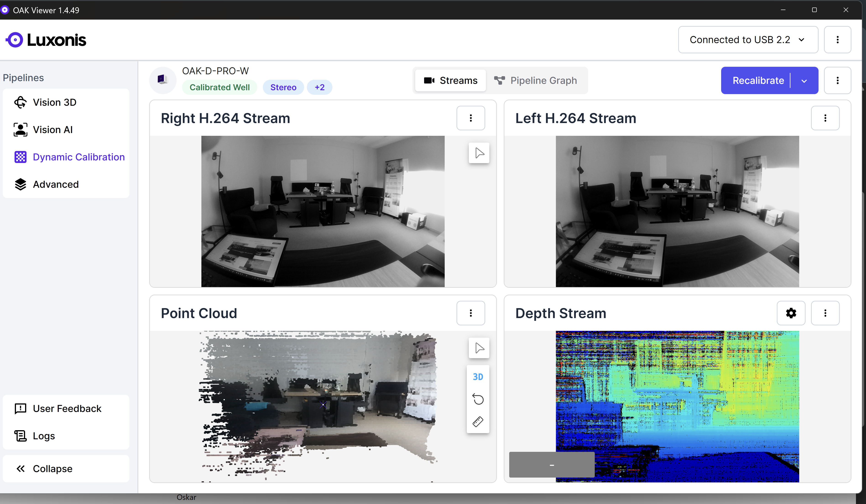866x504 pixels.
Task: Reset Point Cloud view rotation icon
Action: point(478,399)
